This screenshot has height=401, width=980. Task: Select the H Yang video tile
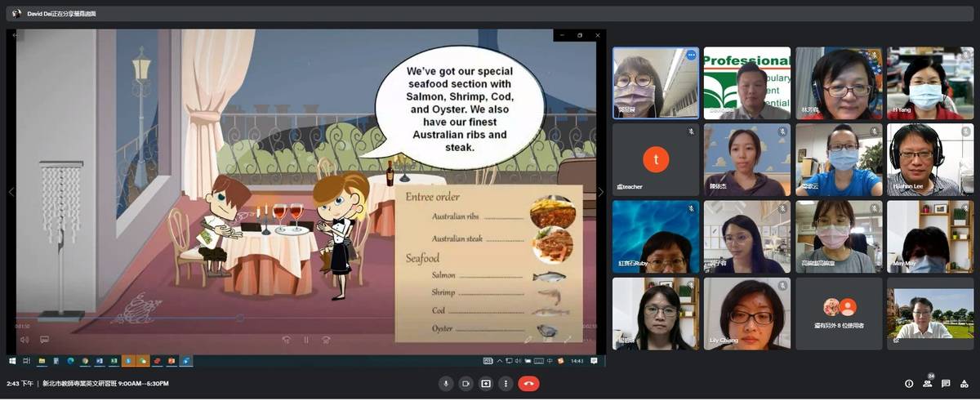pyautogui.click(x=930, y=83)
